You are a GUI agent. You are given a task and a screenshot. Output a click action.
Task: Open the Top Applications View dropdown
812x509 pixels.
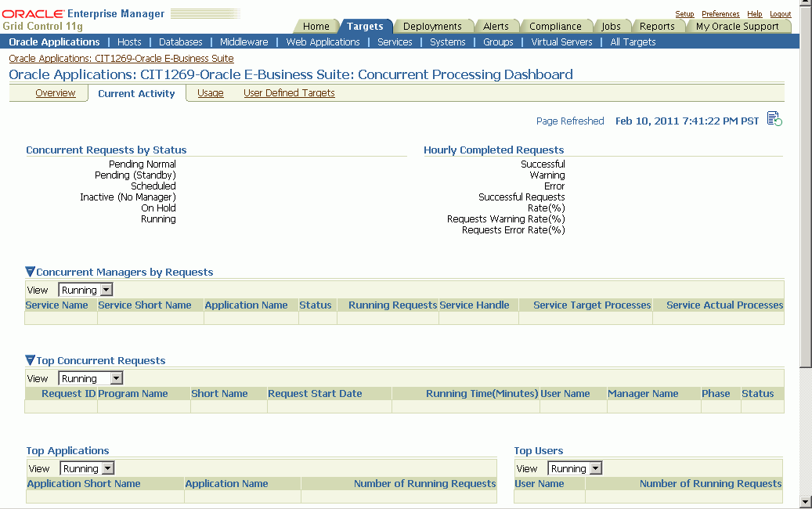(87, 468)
